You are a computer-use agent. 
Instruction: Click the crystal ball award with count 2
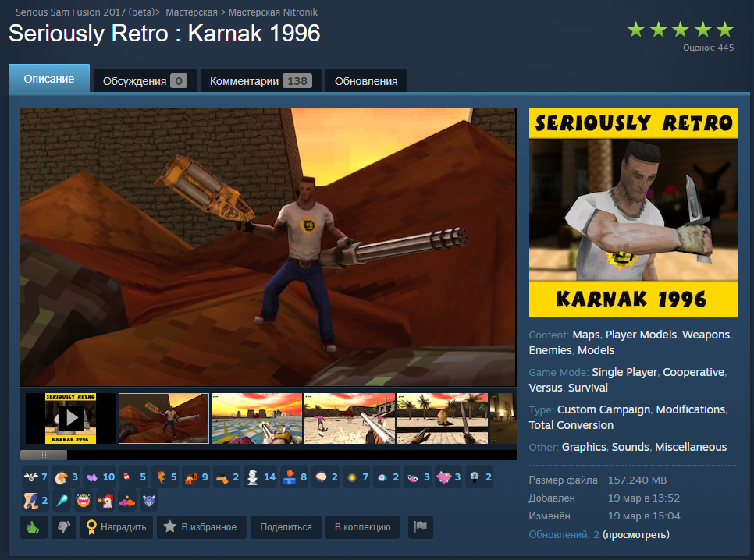coord(479,477)
